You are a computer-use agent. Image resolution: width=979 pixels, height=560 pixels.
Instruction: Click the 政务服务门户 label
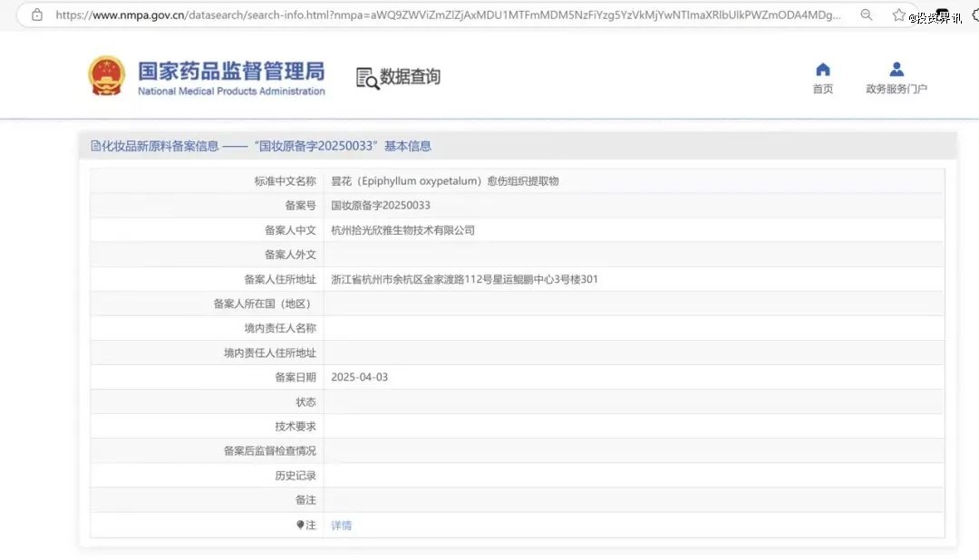pyautogui.click(x=897, y=89)
